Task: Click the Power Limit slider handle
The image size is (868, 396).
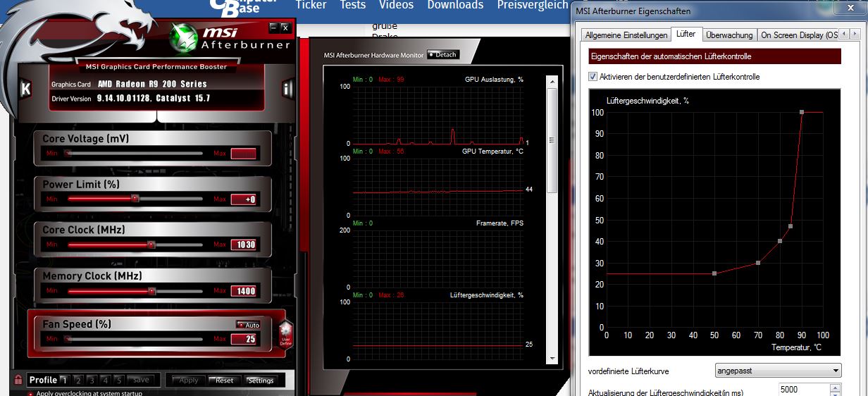Action: 135,199
